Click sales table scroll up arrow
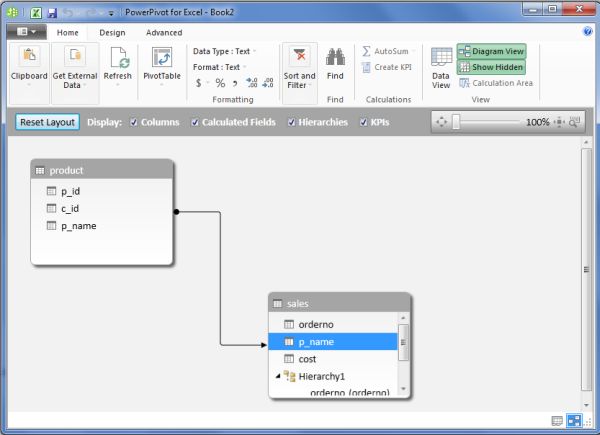This screenshot has height=435, width=600. [403, 318]
